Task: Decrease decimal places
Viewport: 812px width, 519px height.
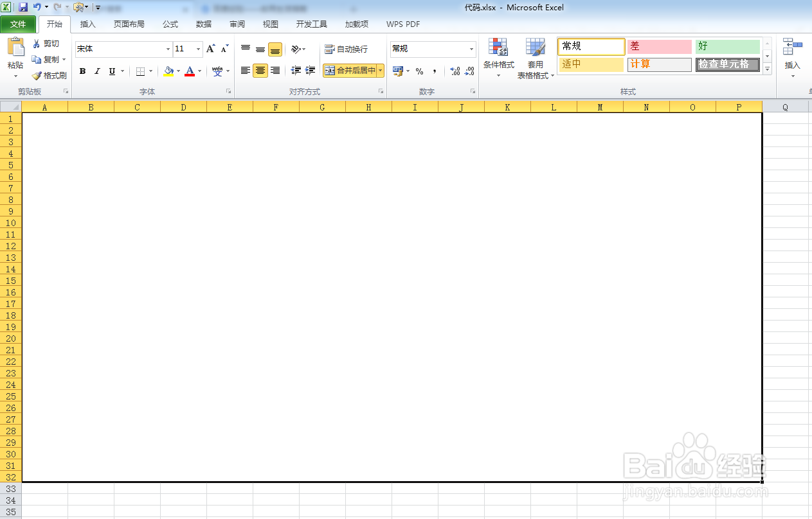Action: coord(470,71)
